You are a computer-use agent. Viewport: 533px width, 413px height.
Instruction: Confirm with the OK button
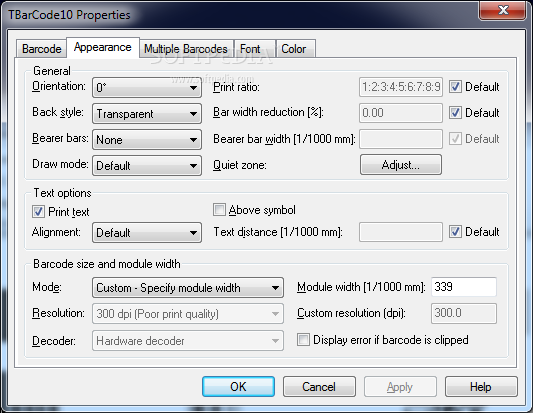238,386
